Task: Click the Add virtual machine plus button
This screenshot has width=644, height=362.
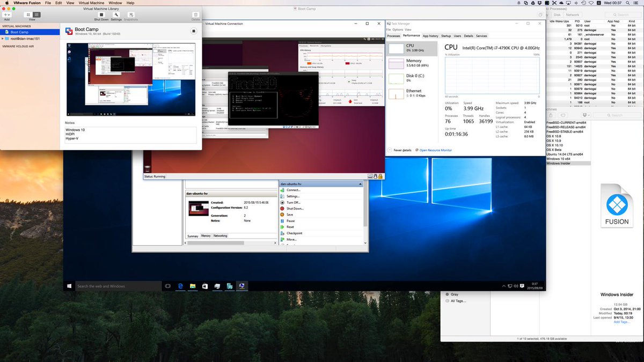Action: (7, 14)
